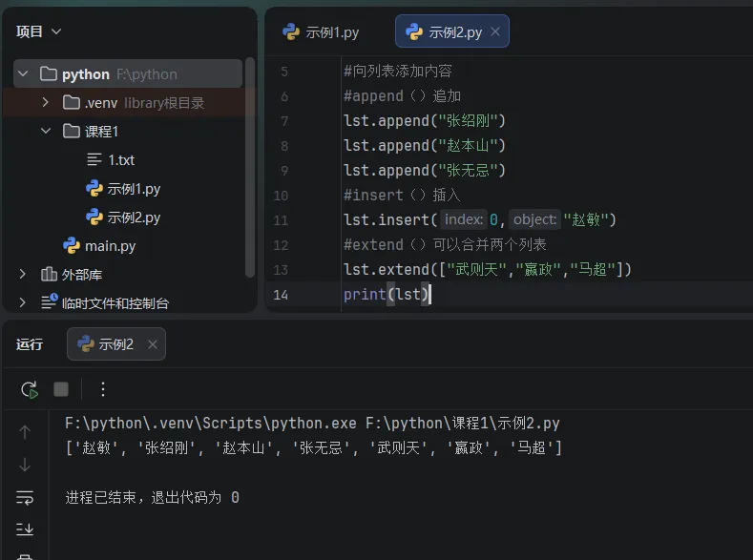The image size is (753, 560).
Task: Expand 临时文件和控制台 node
Action: 22,302
